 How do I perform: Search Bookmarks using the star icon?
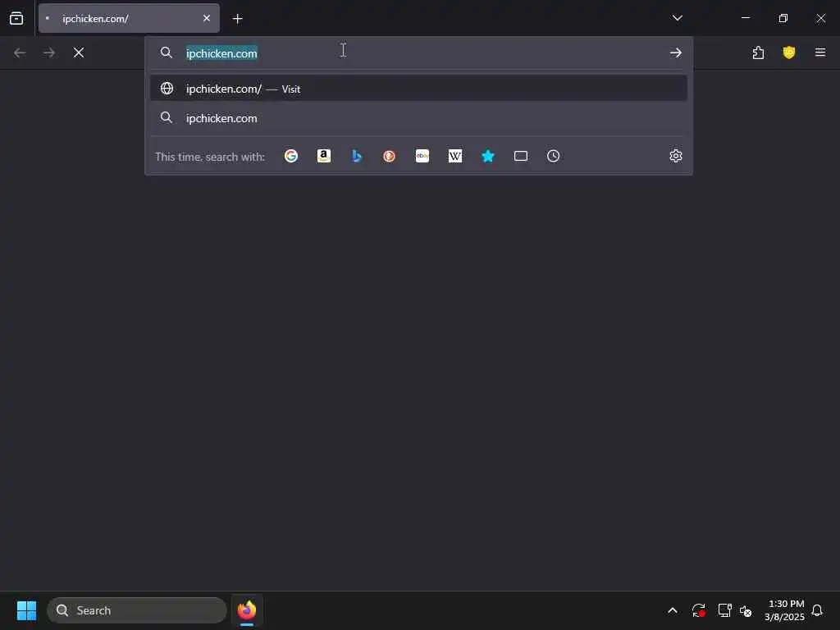tap(488, 156)
